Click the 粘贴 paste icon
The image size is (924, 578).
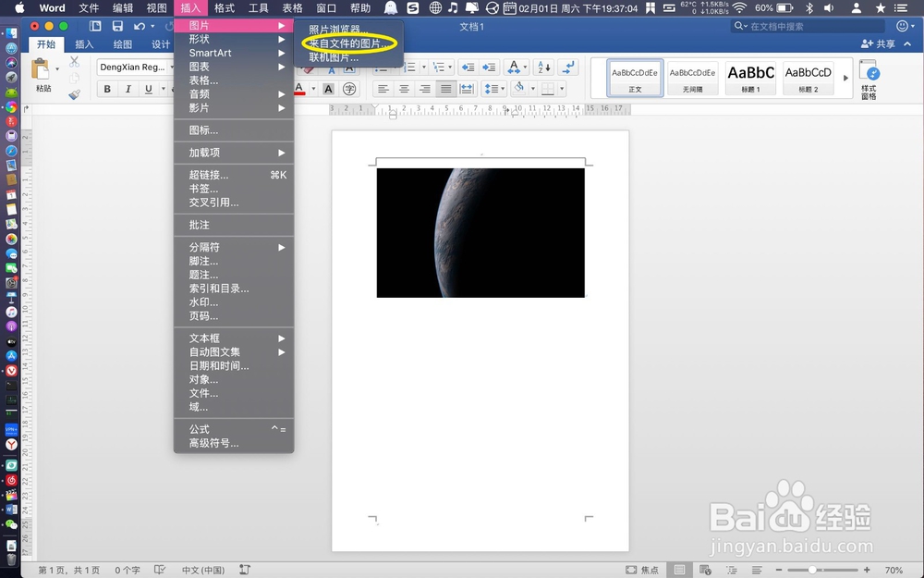point(41,69)
